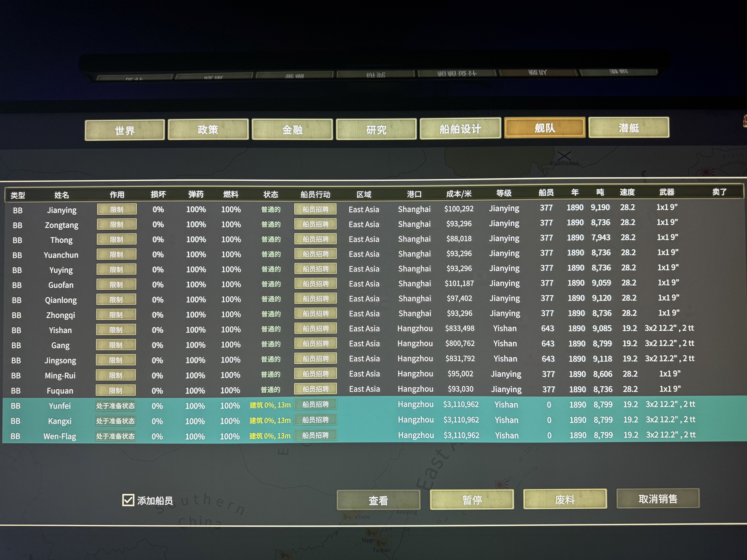747x560 pixels.
Task: Sort by the 弹药 column header
Action: click(x=196, y=194)
